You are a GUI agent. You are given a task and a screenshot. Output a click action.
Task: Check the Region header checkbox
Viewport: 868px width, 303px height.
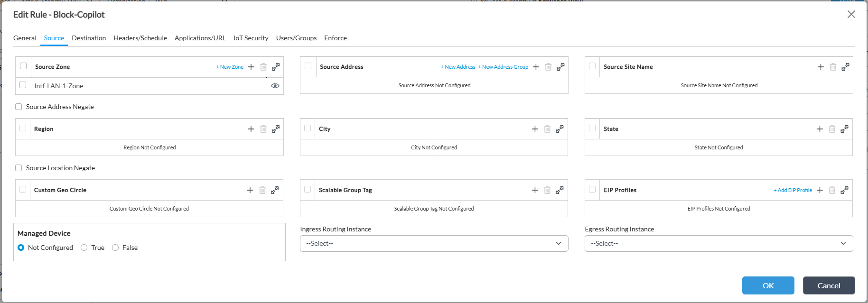23,128
